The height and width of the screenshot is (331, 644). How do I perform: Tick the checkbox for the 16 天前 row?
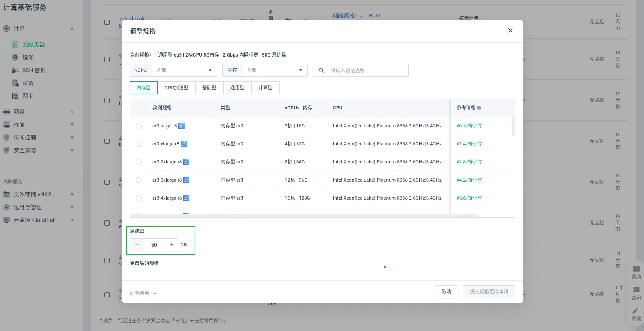[x=107, y=59]
